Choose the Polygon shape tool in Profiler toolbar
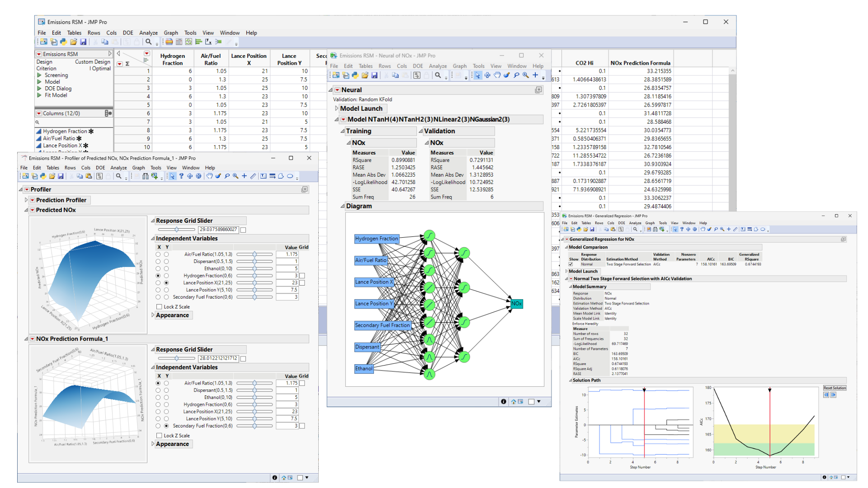 pyautogui.click(x=281, y=176)
